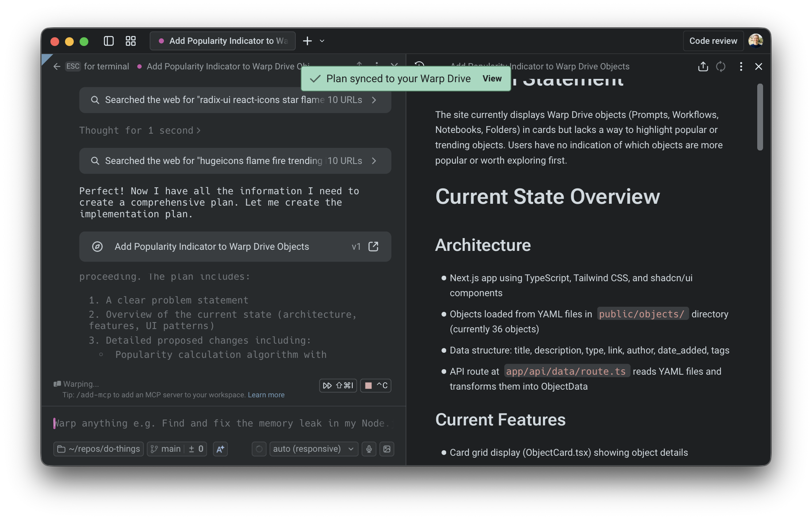Toggle the AI sparkle input mode icon
The image size is (812, 520).
pos(220,449)
